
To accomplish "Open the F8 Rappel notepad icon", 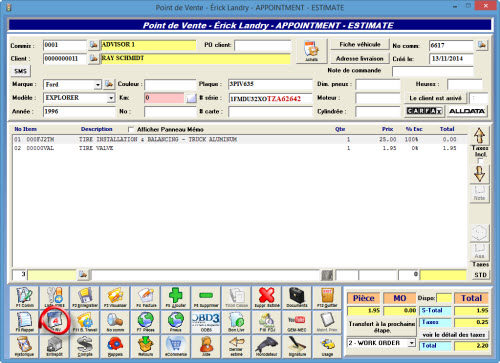I will click(25, 322).
